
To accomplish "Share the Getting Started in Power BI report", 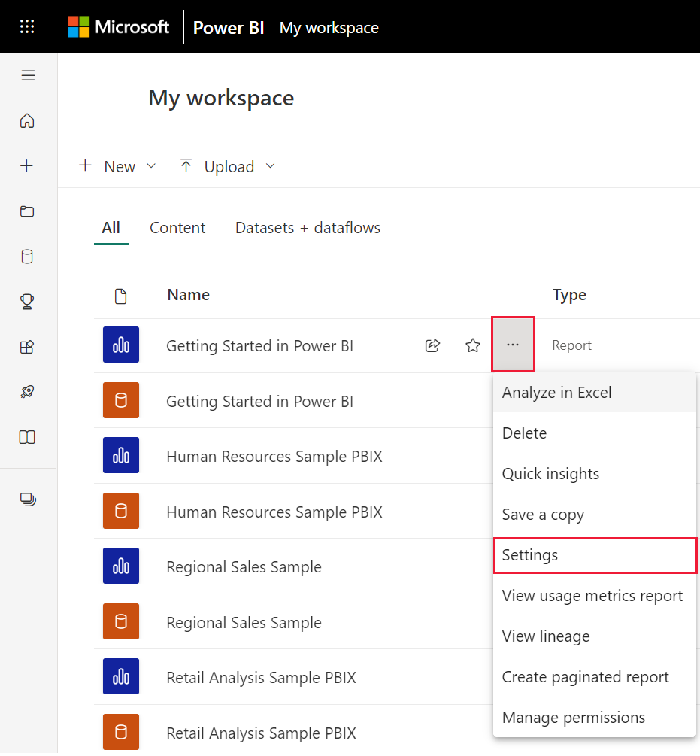I will coord(432,345).
